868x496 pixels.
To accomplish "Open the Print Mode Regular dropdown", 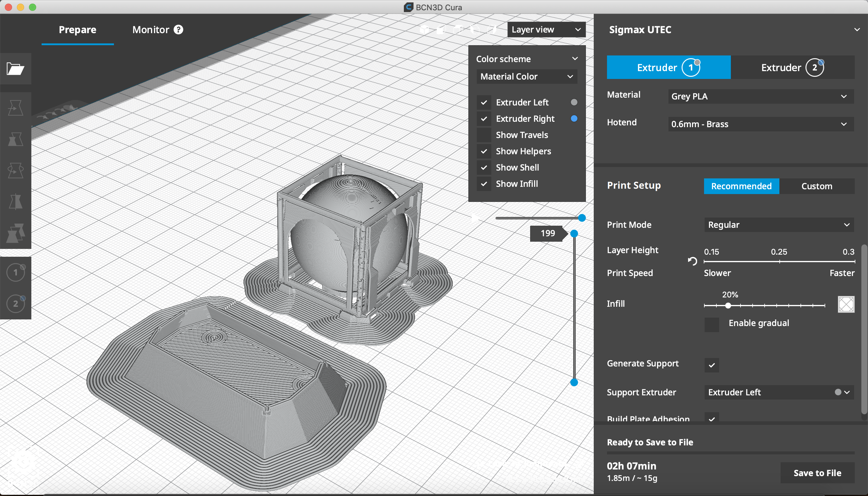I will click(x=779, y=225).
